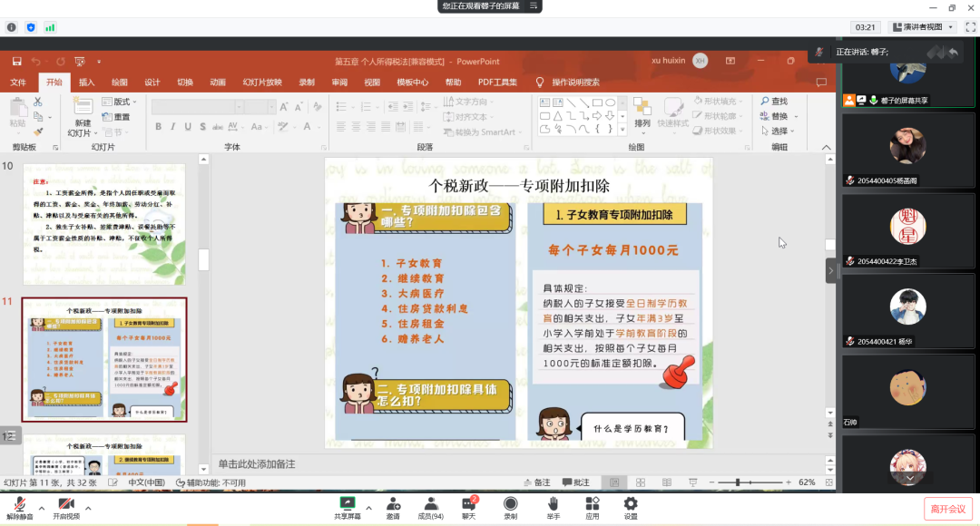Adjust the zoom slider in status bar
This screenshot has width=980, height=526.
point(740,482)
